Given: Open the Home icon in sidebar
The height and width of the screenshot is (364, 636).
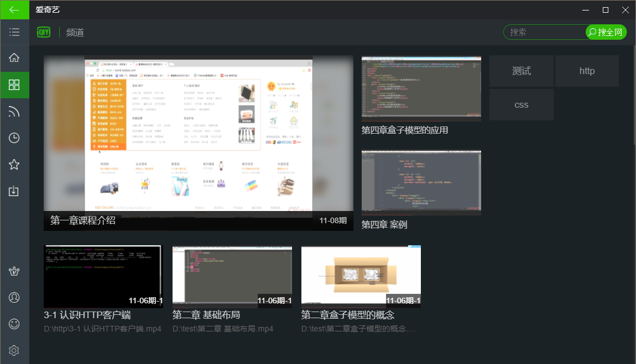Looking at the screenshot, I should coord(14,57).
